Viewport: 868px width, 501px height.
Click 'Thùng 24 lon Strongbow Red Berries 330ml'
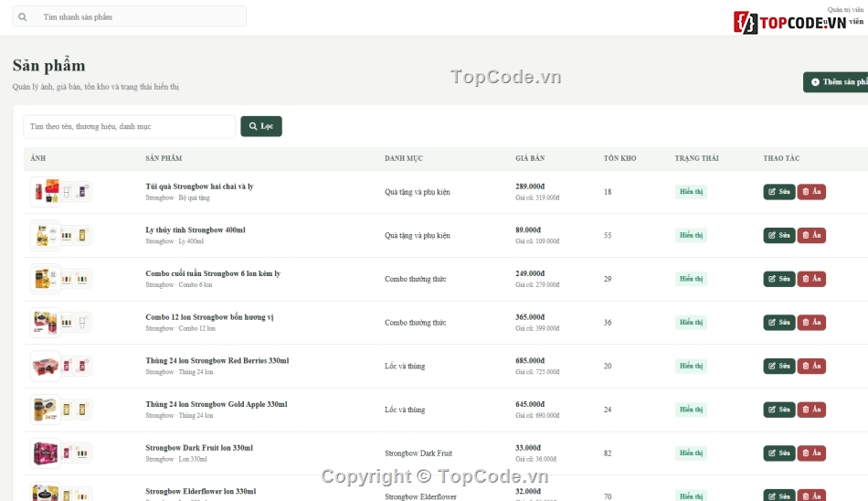(217, 361)
